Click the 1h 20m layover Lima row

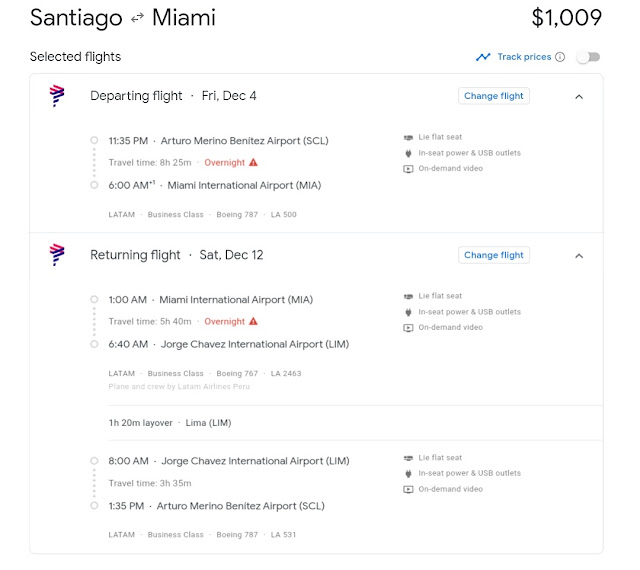tap(355, 423)
